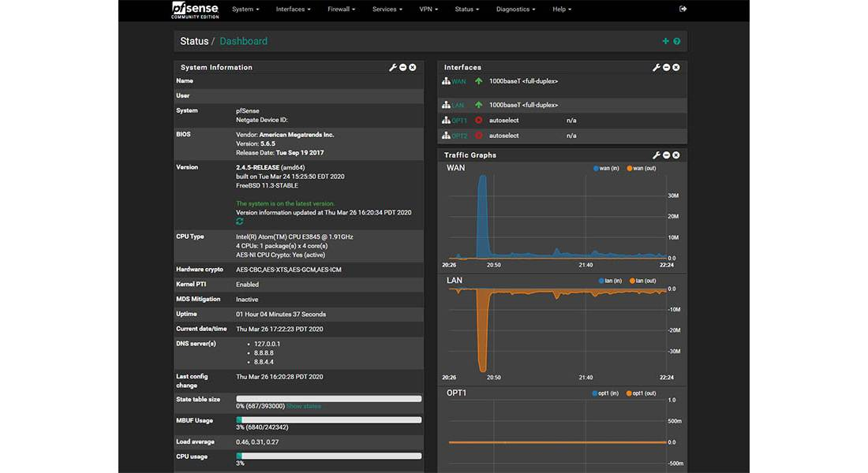This screenshot has height=473, width=868.
Task: Open the Diagnostics dropdown menu
Action: coord(515,9)
